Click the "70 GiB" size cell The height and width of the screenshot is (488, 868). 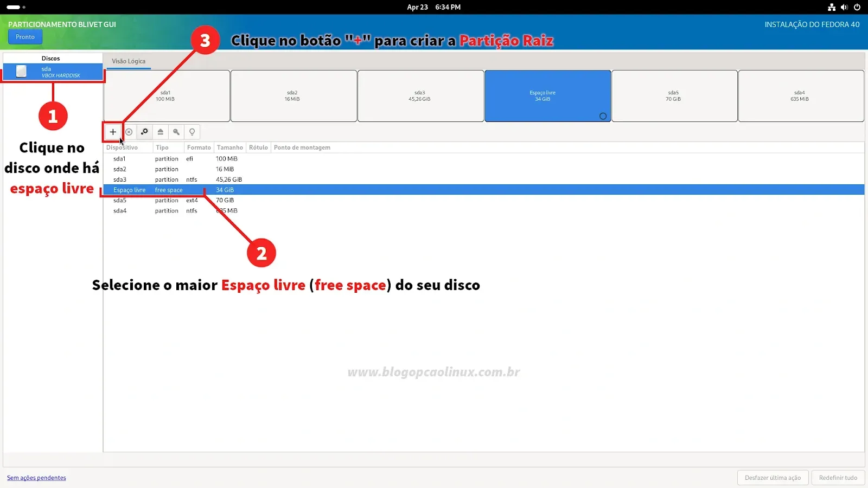[225, 200]
